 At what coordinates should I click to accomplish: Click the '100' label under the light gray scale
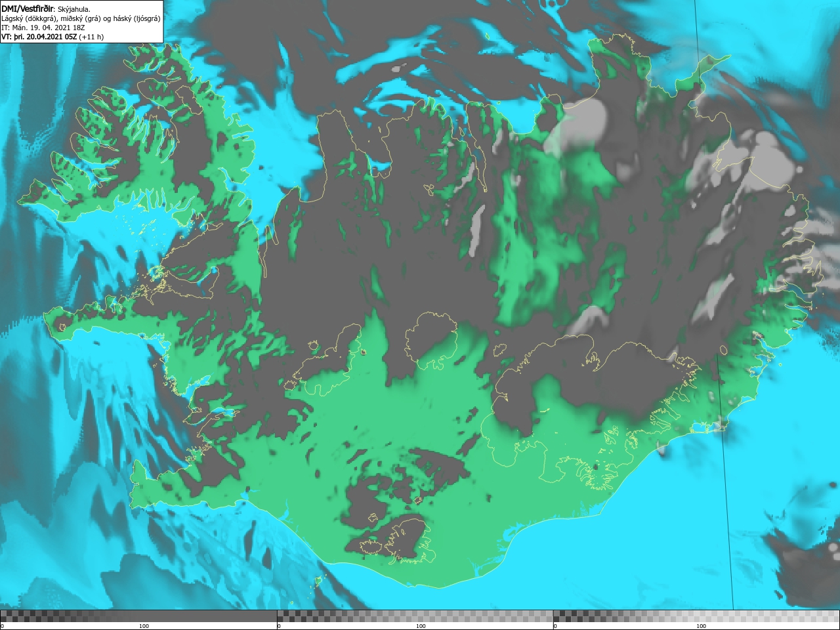(701, 626)
